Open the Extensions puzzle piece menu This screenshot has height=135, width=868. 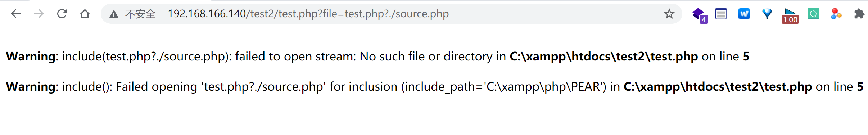tap(859, 14)
